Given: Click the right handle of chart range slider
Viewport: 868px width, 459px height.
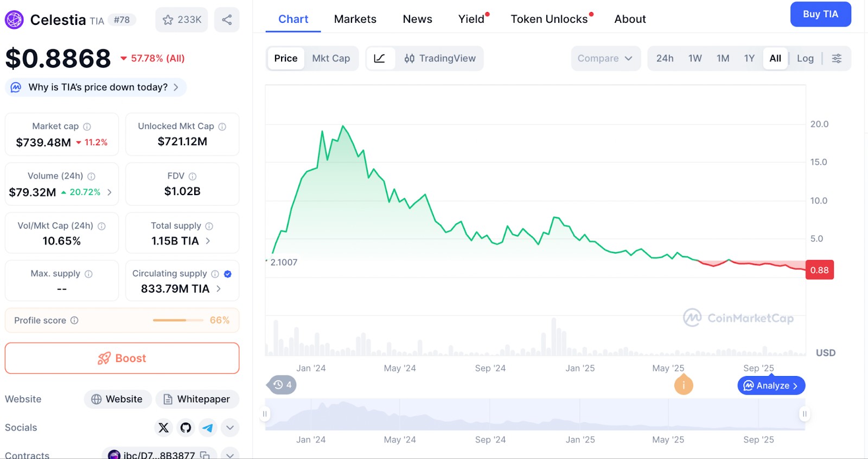Looking at the screenshot, I should click(x=805, y=414).
